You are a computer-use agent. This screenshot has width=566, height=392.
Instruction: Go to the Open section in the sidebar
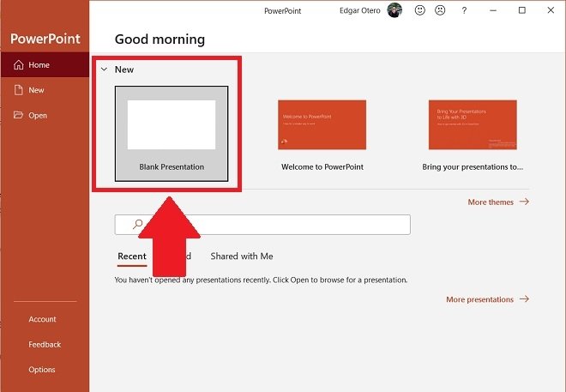(x=45, y=115)
